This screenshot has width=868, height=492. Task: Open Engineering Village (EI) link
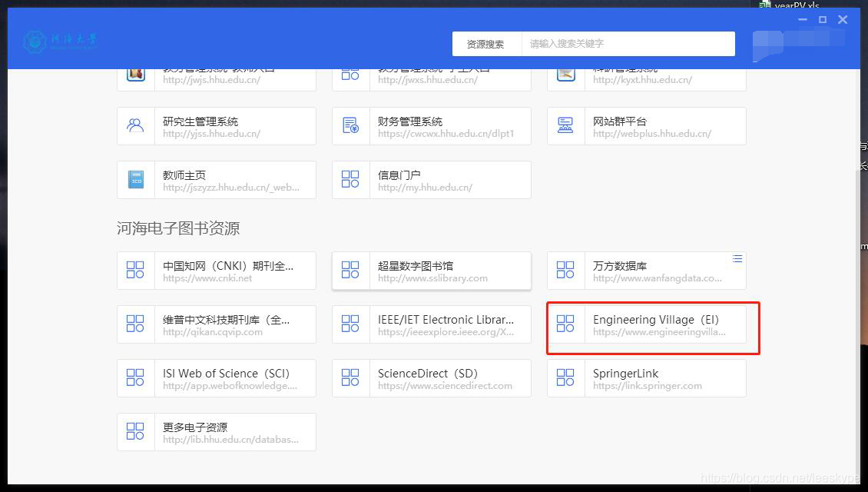click(x=647, y=324)
